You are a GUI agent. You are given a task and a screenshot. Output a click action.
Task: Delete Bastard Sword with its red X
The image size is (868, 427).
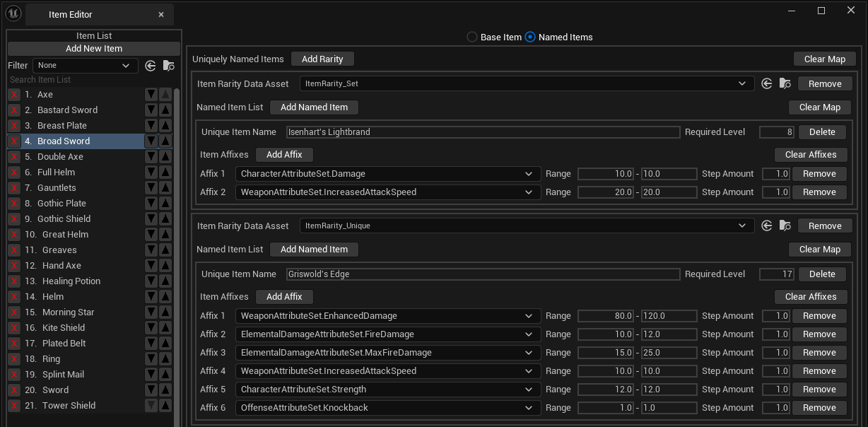coord(14,110)
